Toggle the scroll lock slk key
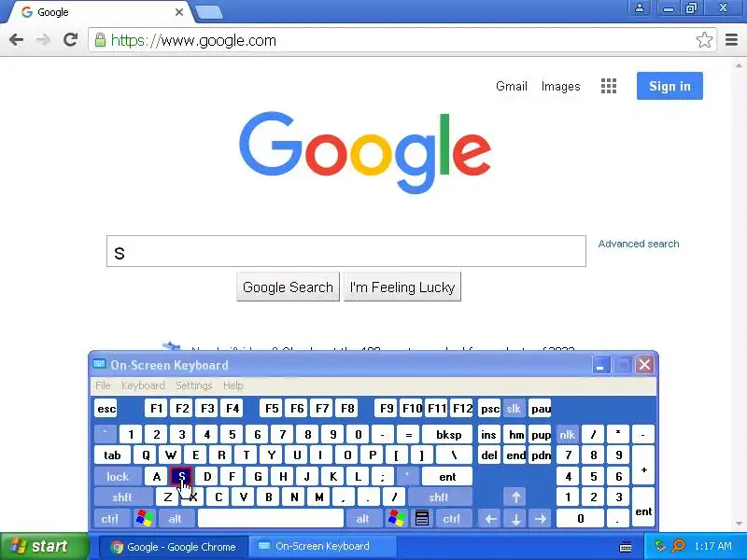Viewport: 747px width, 560px height. [514, 409]
